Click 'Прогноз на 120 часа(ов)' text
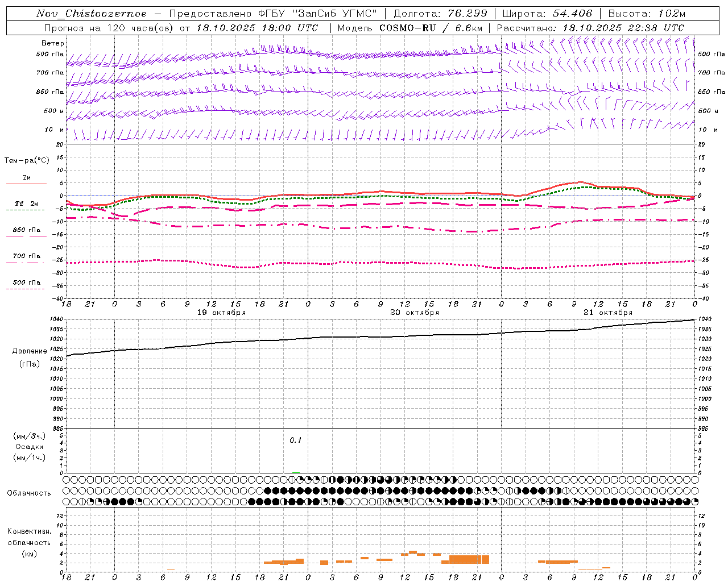This screenshot has height=582, width=728. pyautogui.click(x=109, y=28)
